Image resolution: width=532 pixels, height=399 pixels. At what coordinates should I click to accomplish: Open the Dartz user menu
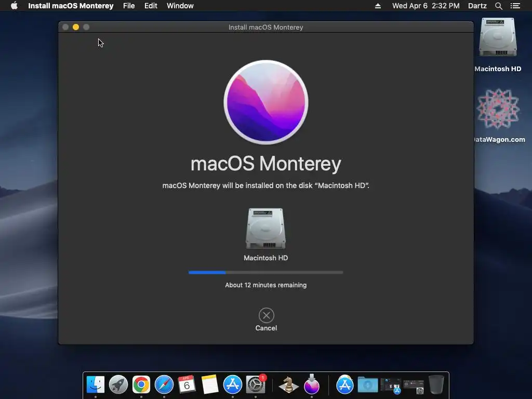477,6
